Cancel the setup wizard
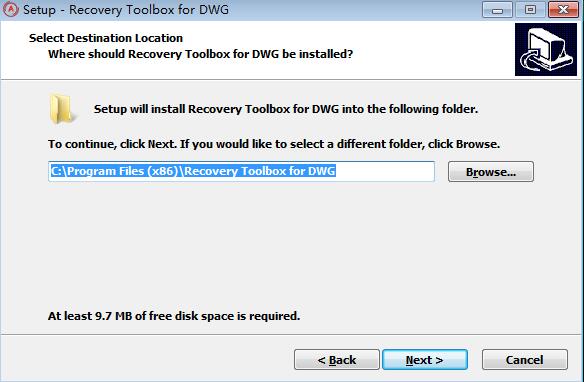This screenshot has width=584, height=382. pyautogui.click(x=524, y=360)
